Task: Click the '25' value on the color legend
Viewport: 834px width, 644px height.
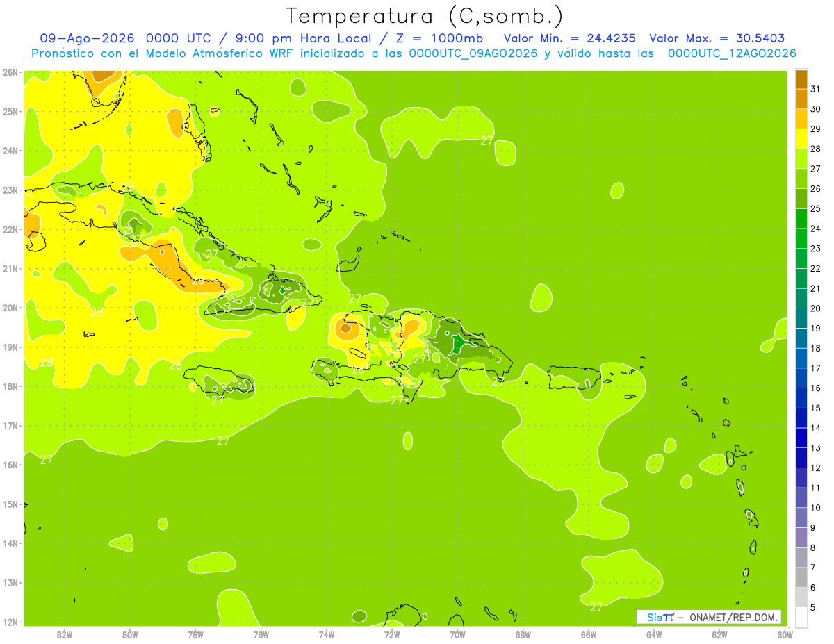Action: tap(815, 208)
